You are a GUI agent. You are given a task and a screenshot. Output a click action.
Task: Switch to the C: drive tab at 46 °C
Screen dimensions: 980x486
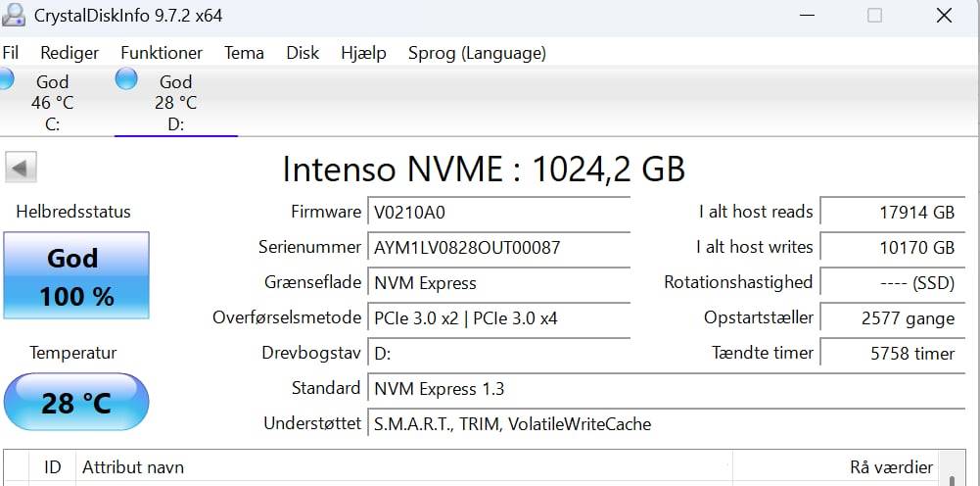(x=53, y=103)
